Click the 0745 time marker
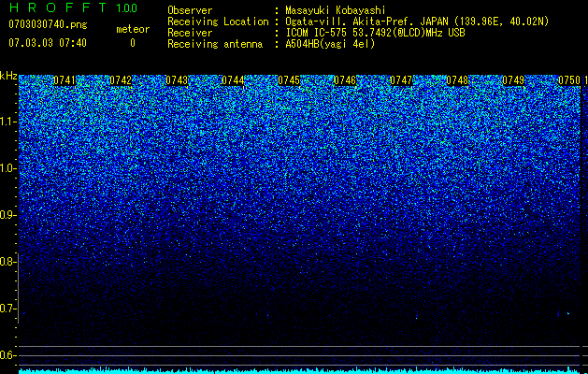Viewport: 588px width, 374px height. click(x=289, y=80)
